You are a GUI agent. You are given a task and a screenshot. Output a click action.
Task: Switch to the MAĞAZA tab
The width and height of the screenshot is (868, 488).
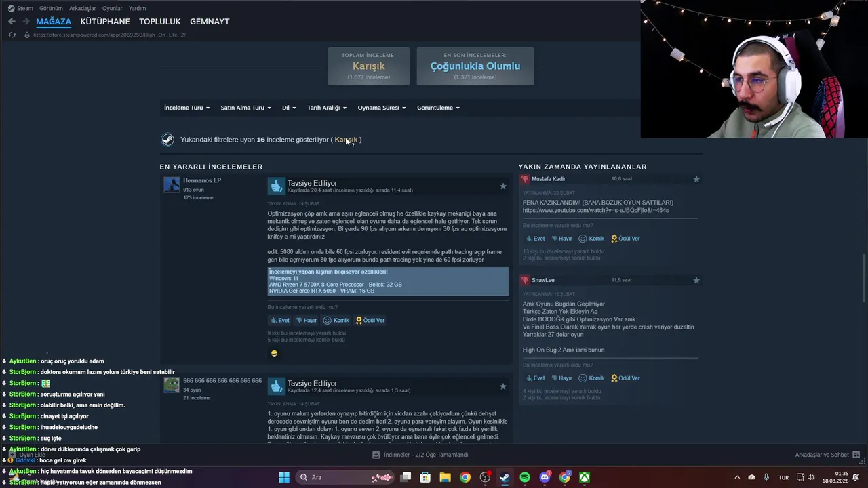click(x=54, y=22)
